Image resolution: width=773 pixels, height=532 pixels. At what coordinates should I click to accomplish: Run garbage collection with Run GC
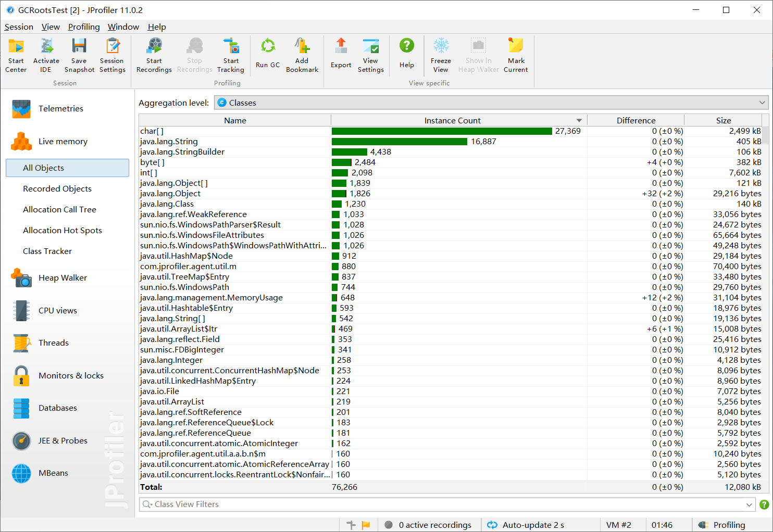tap(268, 53)
